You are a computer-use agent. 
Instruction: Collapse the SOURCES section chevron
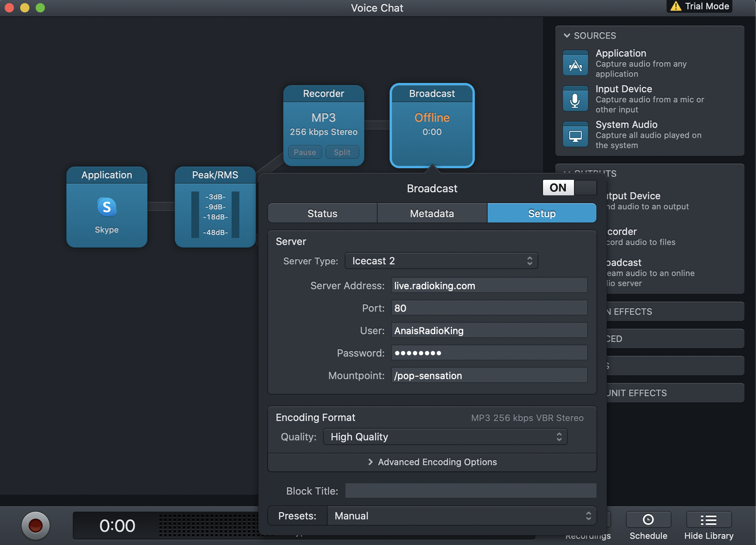pos(567,36)
